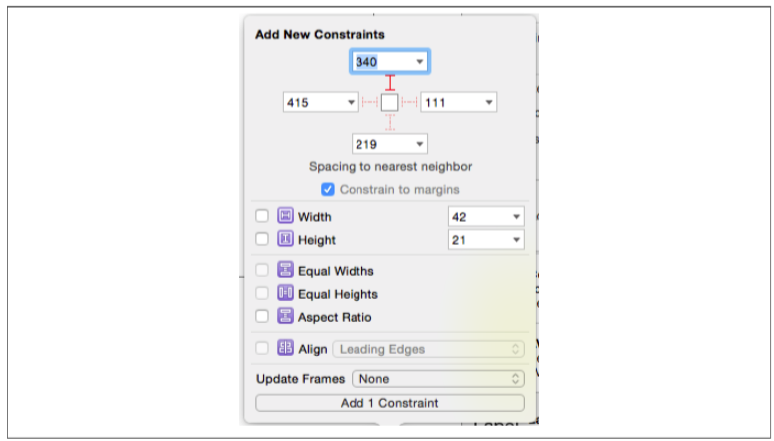Toggle the top spacing strut
The height and width of the screenshot is (441, 774).
(x=390, y=83)
